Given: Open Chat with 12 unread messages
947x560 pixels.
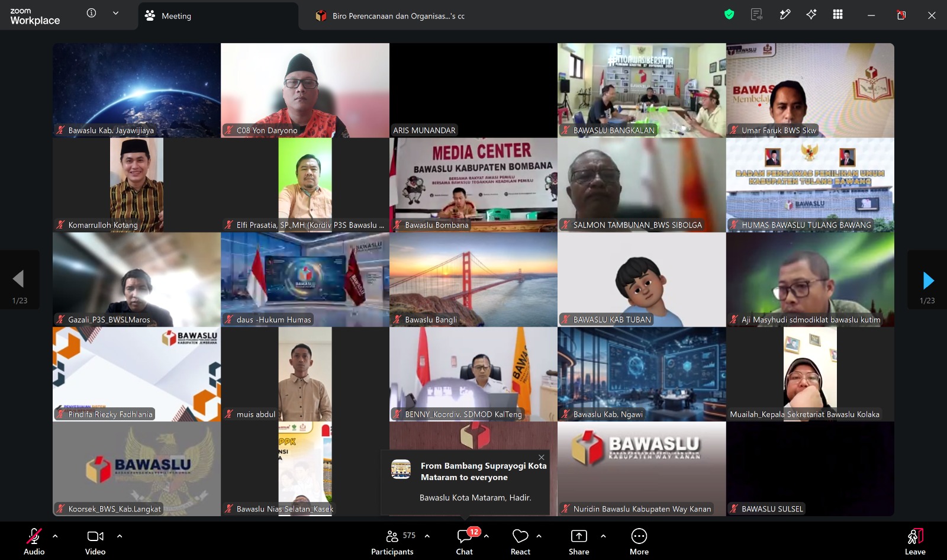Looking at the screenshot, I should click(x=465, y=542).
